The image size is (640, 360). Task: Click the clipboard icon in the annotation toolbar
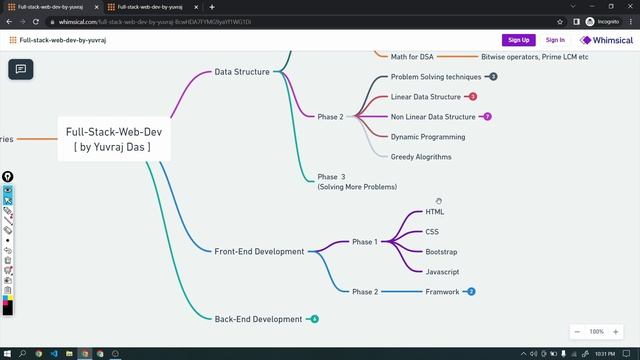[x=8, y=290]
